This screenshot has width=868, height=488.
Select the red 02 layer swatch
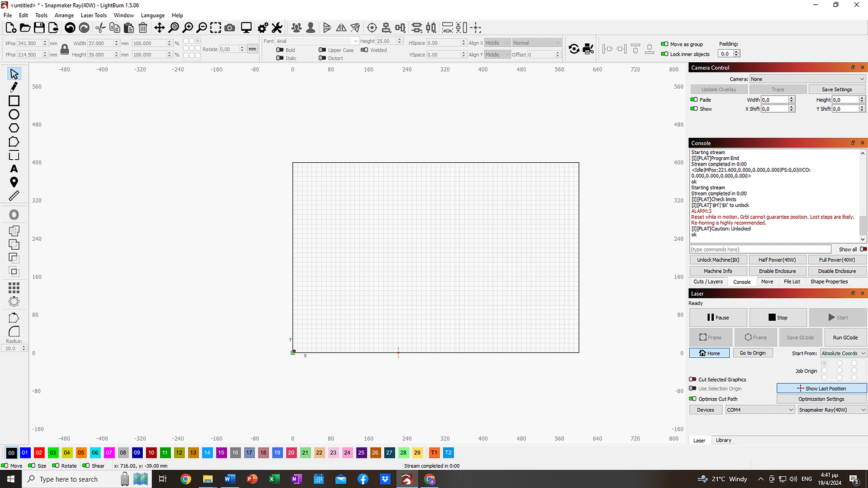[39, 452]
